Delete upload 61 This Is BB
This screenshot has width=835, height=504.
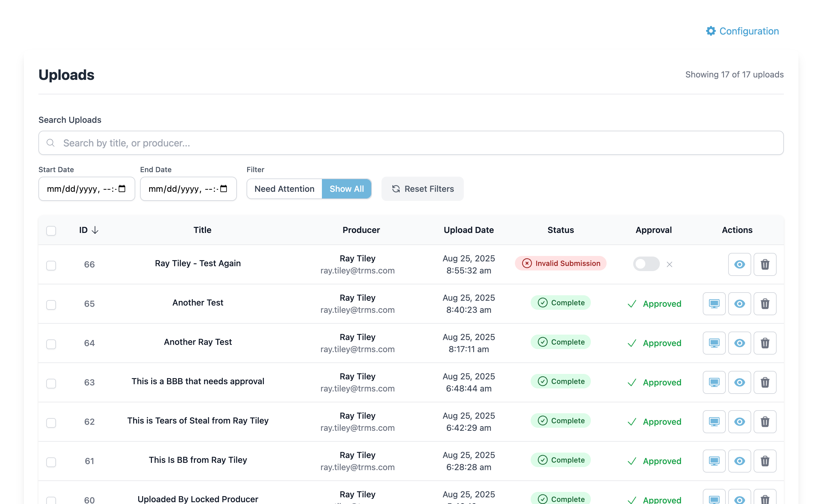[765, 461]
